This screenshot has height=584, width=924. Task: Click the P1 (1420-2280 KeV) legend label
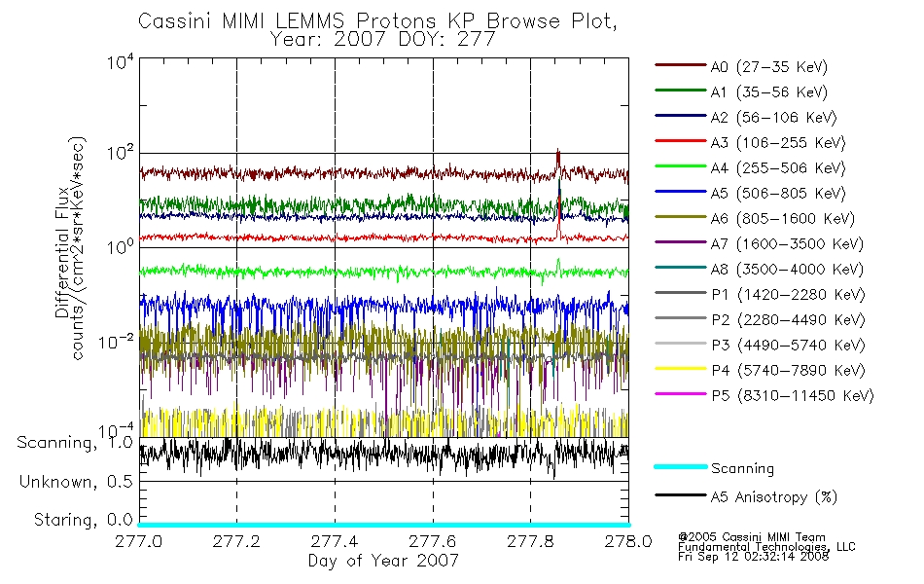788,295
